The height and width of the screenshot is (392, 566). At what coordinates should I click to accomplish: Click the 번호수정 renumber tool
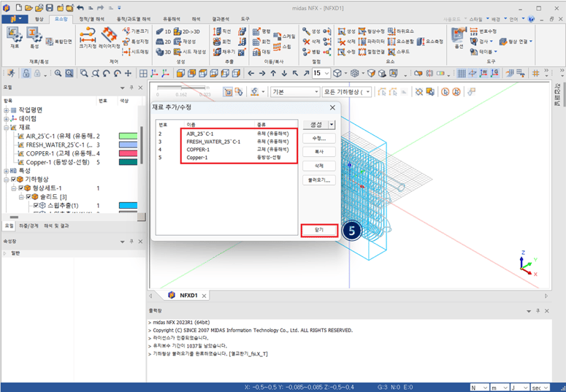[x=483, y=32]
